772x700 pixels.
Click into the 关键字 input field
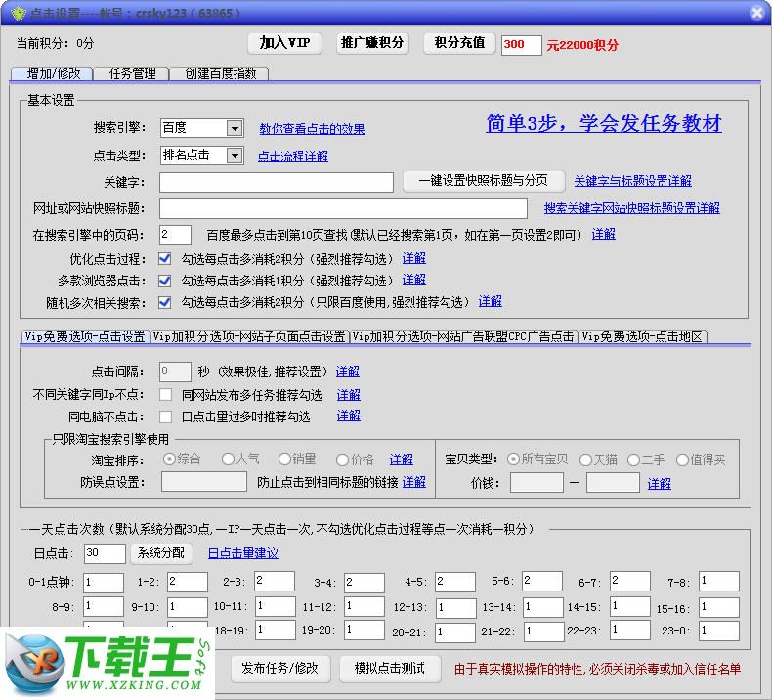pyautogui.click(x=277, y=182)
